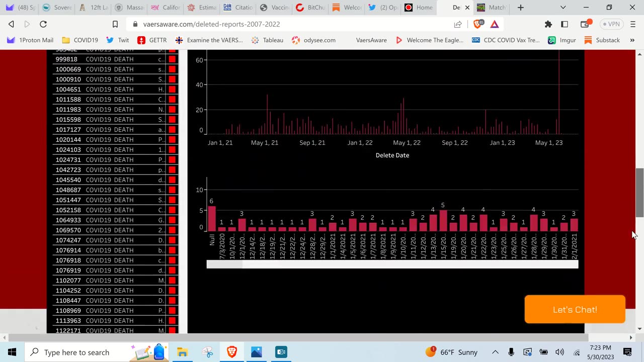Switch to the Gmail (48) tab
Viewport: 644px width, 362px height.
20,8
